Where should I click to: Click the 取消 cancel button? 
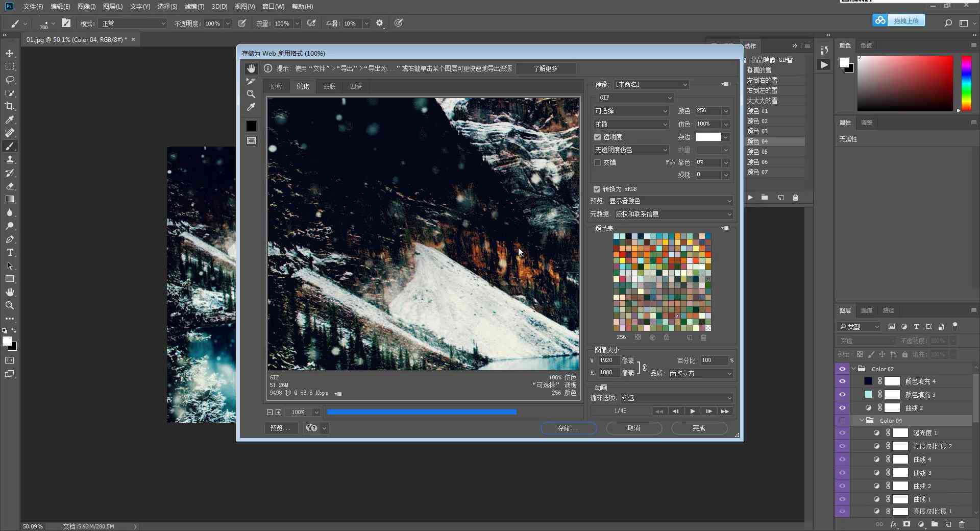coord(634,428)
